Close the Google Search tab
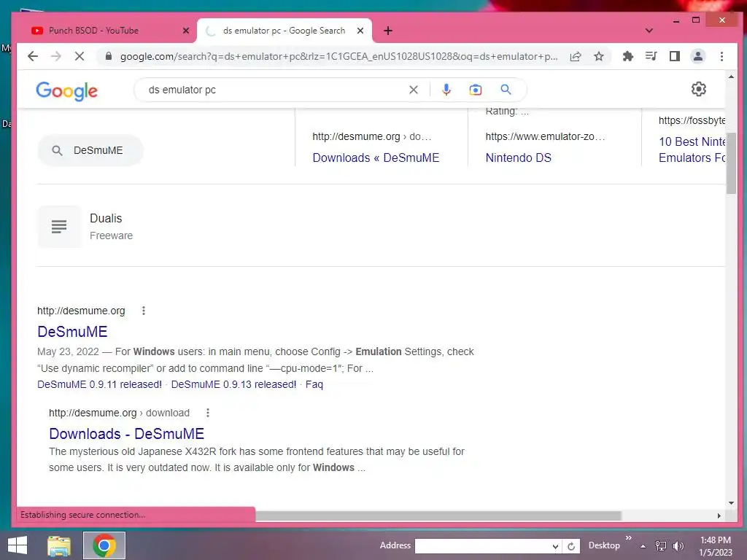 click(x=360, y=31)
